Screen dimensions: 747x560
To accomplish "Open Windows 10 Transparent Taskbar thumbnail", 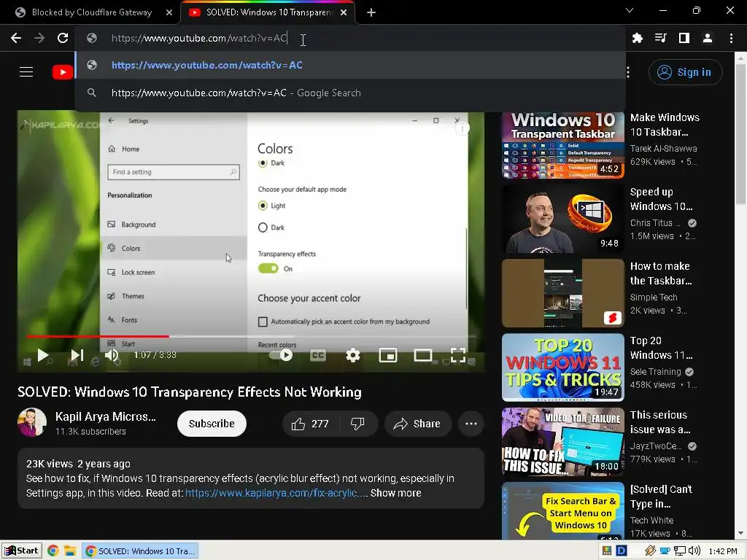I will click(x=562, y=145).
